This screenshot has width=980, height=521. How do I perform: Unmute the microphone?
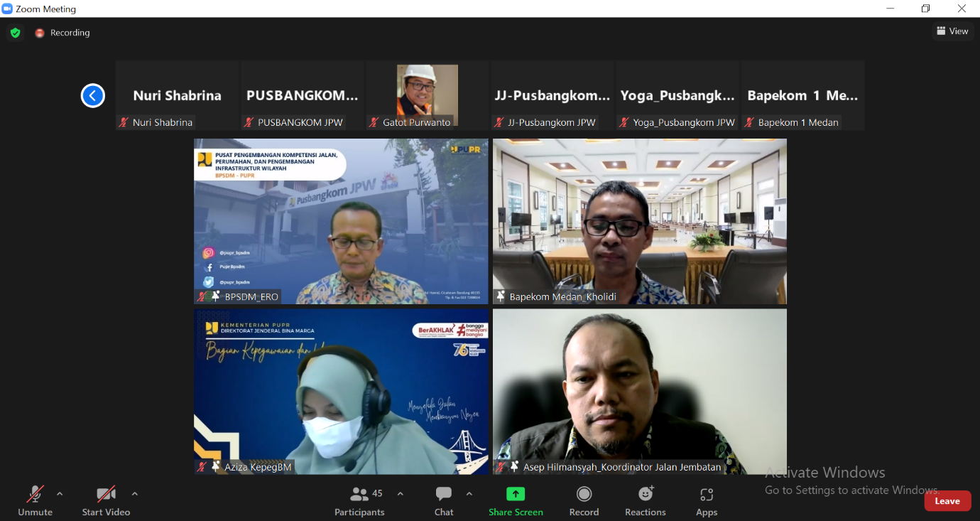(36, 500)
